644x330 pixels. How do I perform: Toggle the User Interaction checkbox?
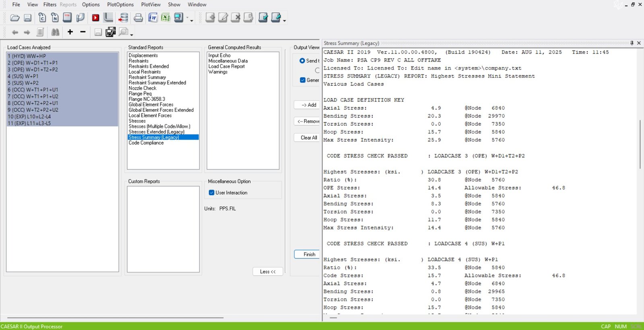[x=212, y=193]
